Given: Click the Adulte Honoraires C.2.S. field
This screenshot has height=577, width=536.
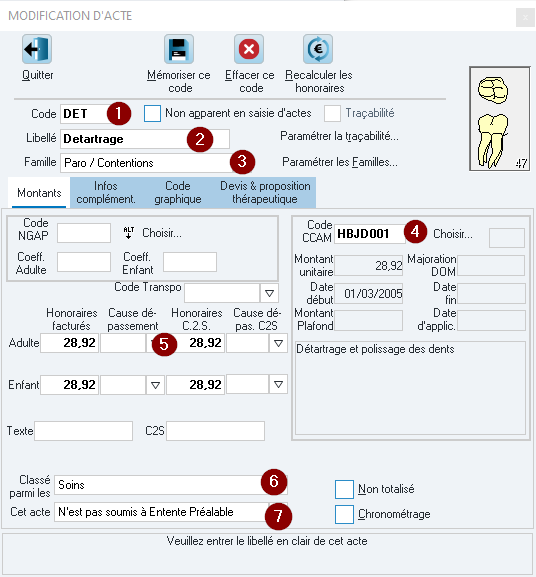Looking at the screenshot, I should 195,343.
